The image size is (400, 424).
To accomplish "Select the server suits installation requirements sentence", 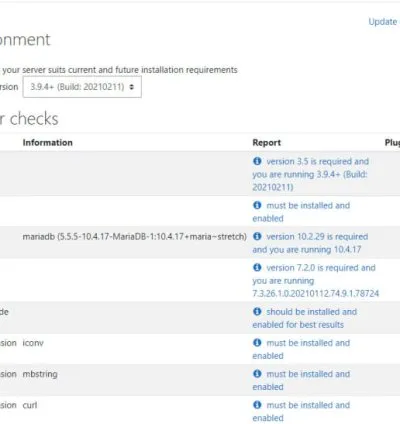I will coord(119,70).
